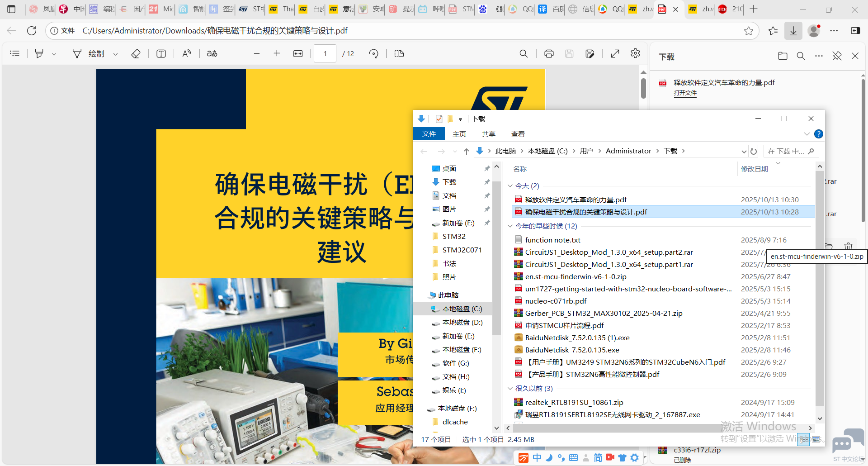Screen dimensions: 868x466
Task: Select the eraser tool
Action: coord(136,53)
